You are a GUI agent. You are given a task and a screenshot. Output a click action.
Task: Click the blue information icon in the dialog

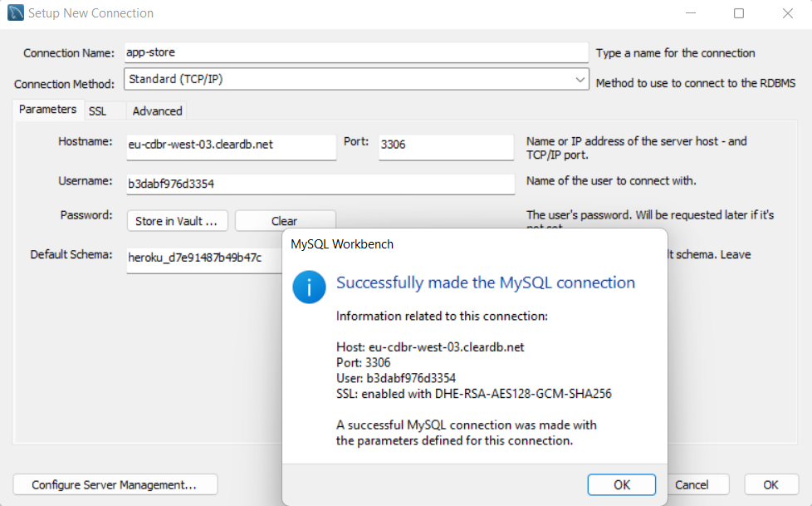309,287
